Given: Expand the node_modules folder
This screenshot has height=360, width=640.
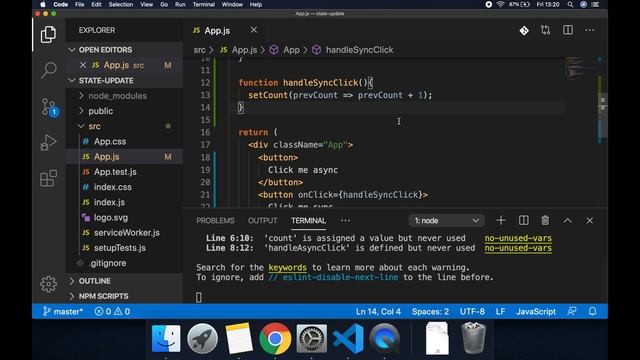Looking at the screenshot, I should (x=118, y=96).
